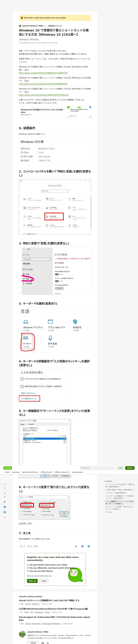The image size is (138, 644).
Task: Open the GitLab-CI tag
Action: click(x=36, y=604)
